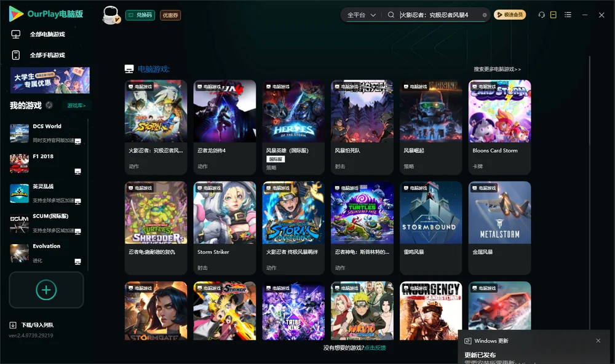Open customer support headset icon
Screen dimensions: 615x364
click(x=542, y=15)
